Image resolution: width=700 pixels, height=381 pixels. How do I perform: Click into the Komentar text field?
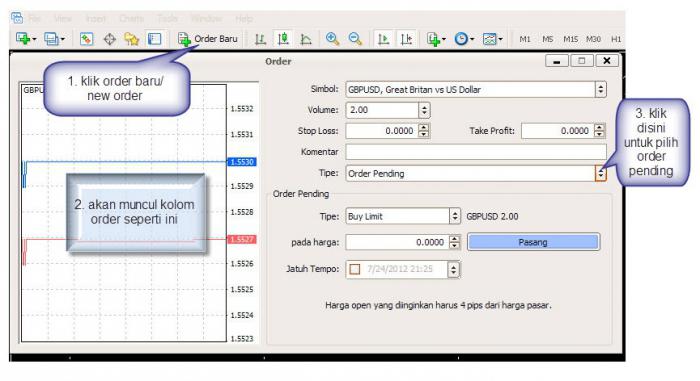coord(476,152)
